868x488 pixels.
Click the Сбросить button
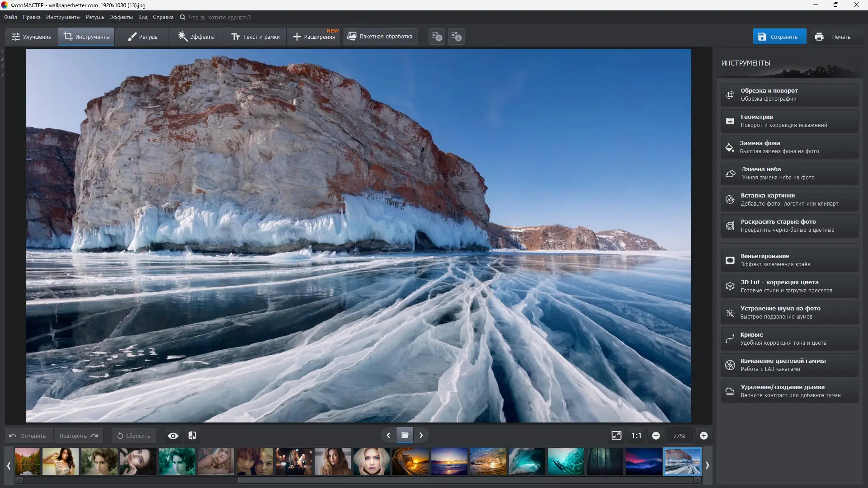click(134, 436)
